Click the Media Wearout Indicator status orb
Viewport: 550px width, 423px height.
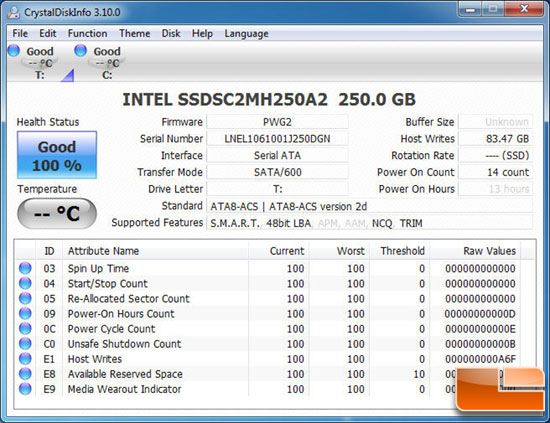point(25,389)
